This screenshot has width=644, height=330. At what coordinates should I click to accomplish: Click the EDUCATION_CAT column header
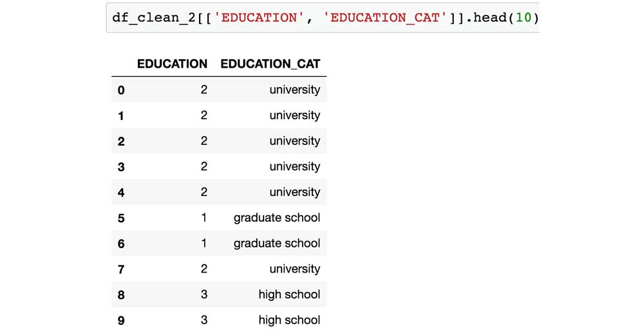(270, 64)
